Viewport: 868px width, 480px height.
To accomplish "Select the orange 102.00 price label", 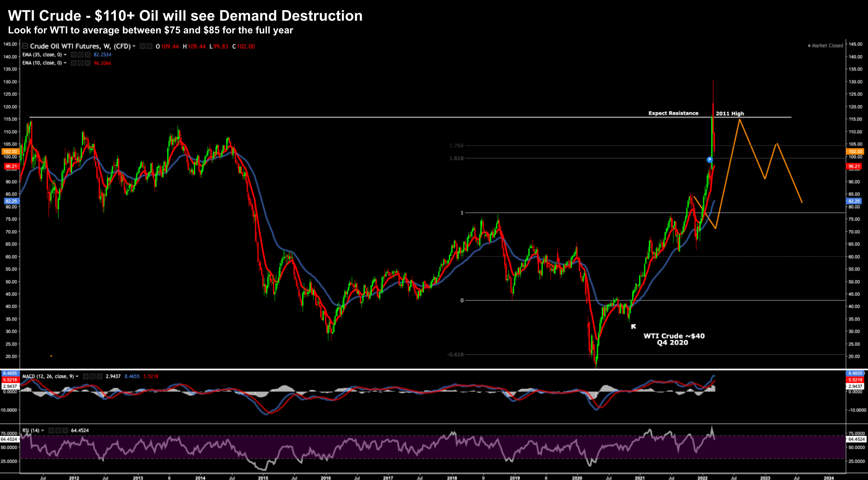I will click(x=856, y=152).
